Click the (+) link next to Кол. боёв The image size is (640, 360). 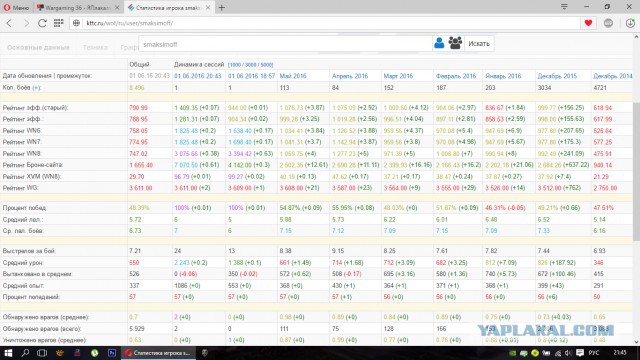point(37,87)
